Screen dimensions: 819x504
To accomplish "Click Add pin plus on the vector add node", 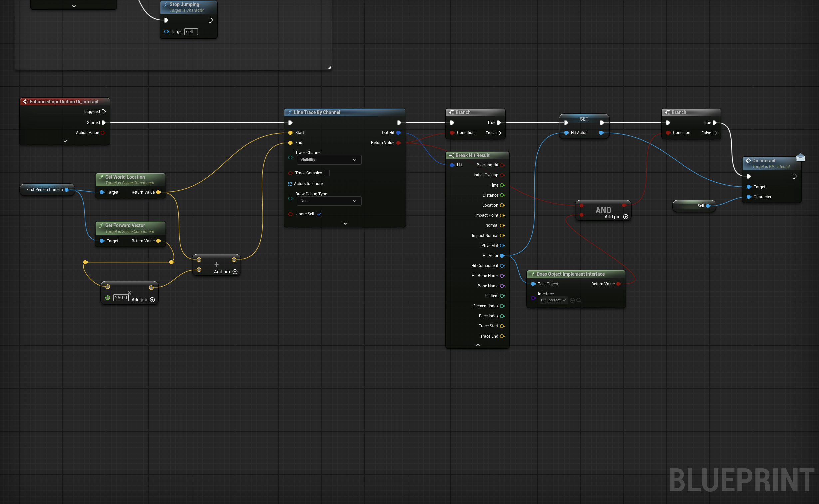I will [x=235, y=272].
